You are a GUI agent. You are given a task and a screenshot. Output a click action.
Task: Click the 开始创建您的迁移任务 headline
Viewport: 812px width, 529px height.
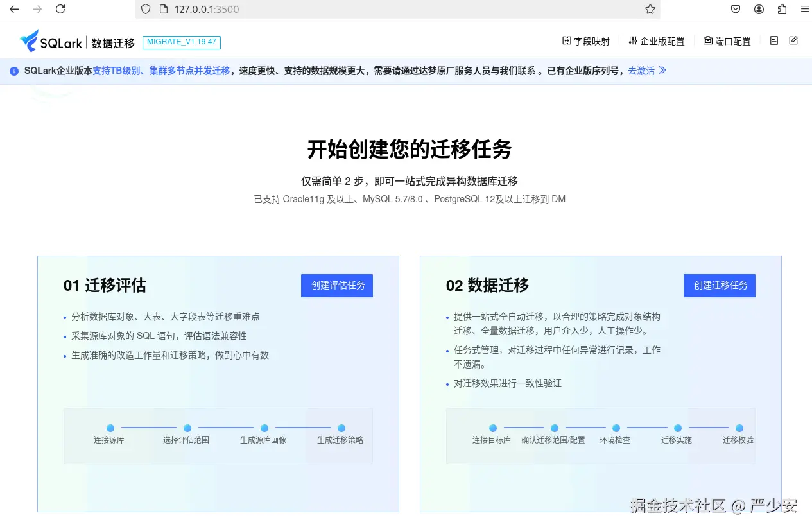pos(410,150)
